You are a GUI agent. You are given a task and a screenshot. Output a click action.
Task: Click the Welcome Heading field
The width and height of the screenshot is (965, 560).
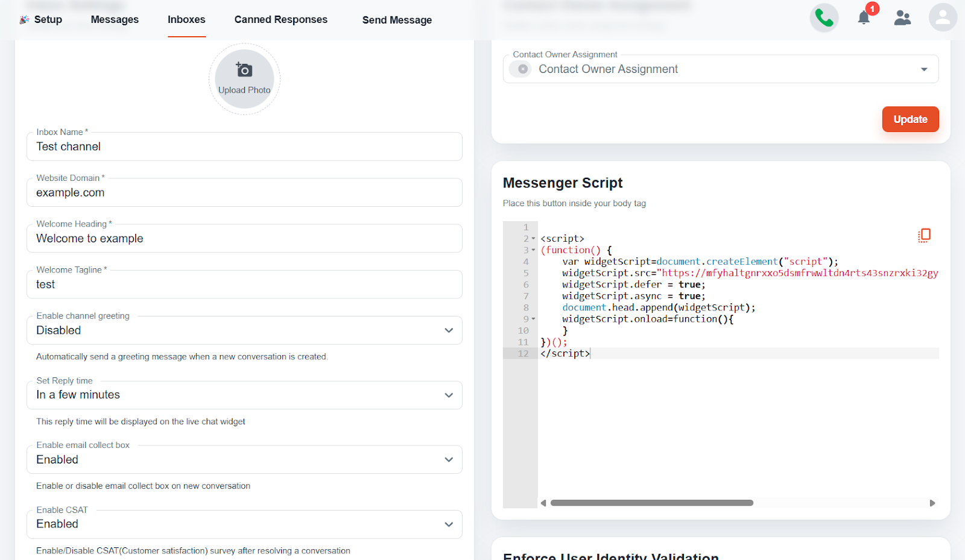tap(244, 239)
